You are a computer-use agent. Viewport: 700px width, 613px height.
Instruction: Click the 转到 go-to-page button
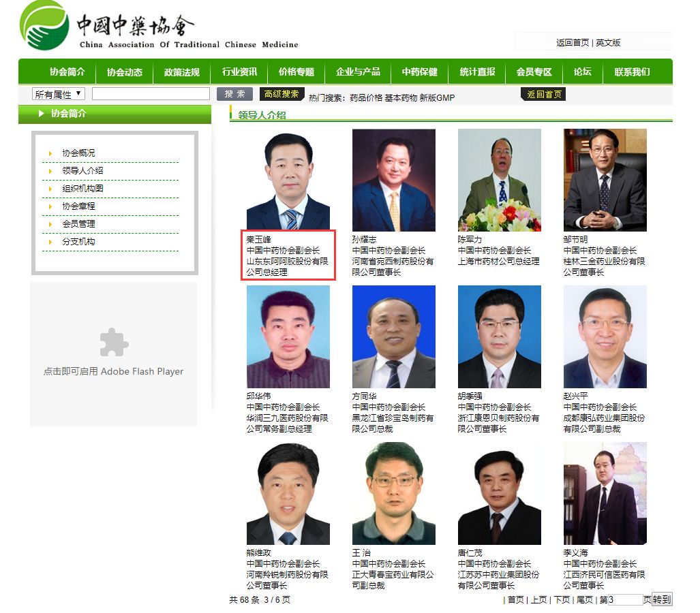[x=662, y=599]
